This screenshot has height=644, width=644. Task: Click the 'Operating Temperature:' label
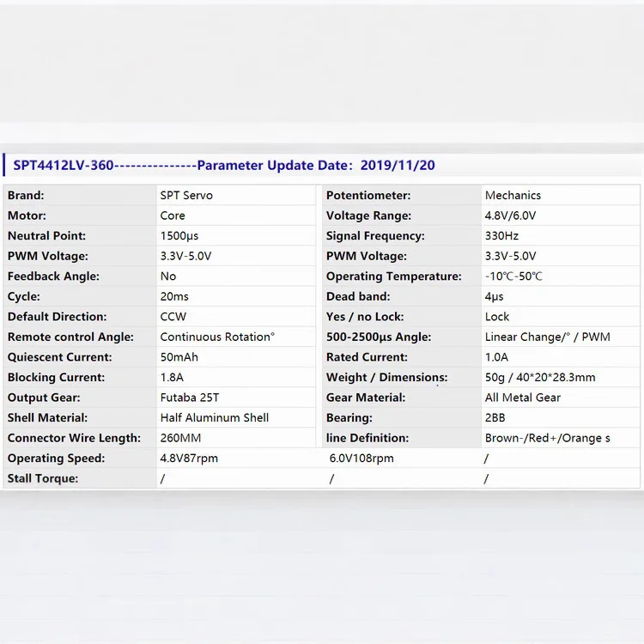coord(394,276)
